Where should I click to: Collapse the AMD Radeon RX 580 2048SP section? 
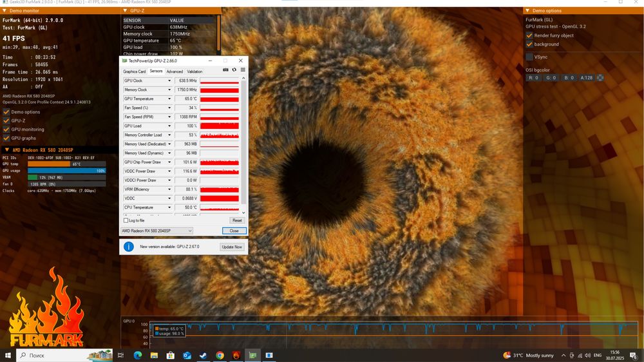click(7, 150)
